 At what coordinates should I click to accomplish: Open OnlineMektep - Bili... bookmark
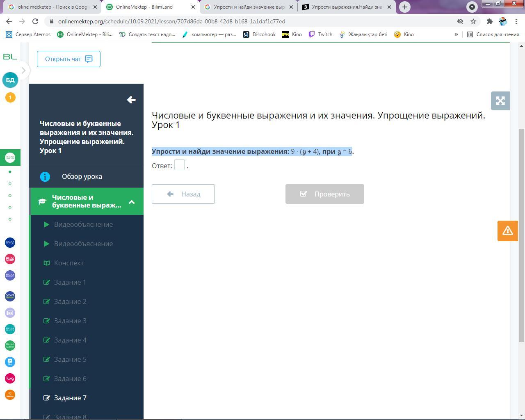coord(84,34)
